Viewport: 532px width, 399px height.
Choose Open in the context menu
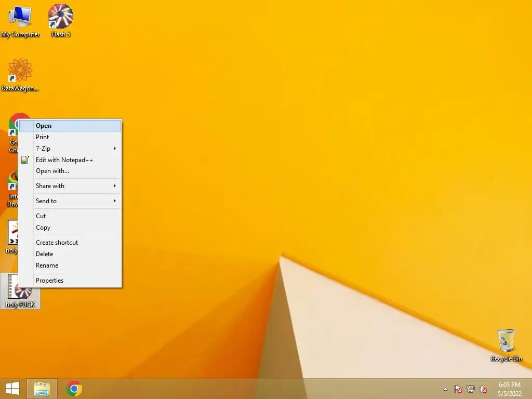click(70, 126)
